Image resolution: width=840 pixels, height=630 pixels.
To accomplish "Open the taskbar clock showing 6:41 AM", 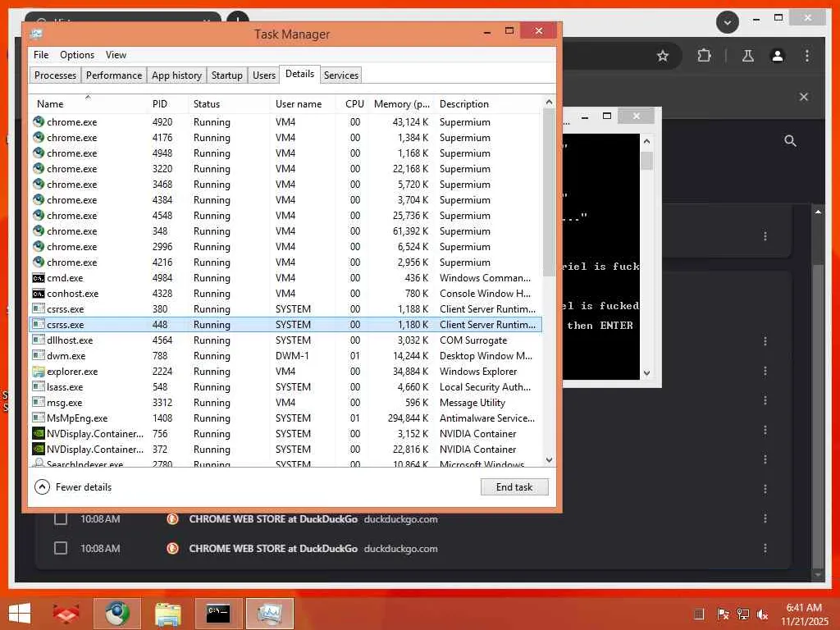I will pos(804,614).
